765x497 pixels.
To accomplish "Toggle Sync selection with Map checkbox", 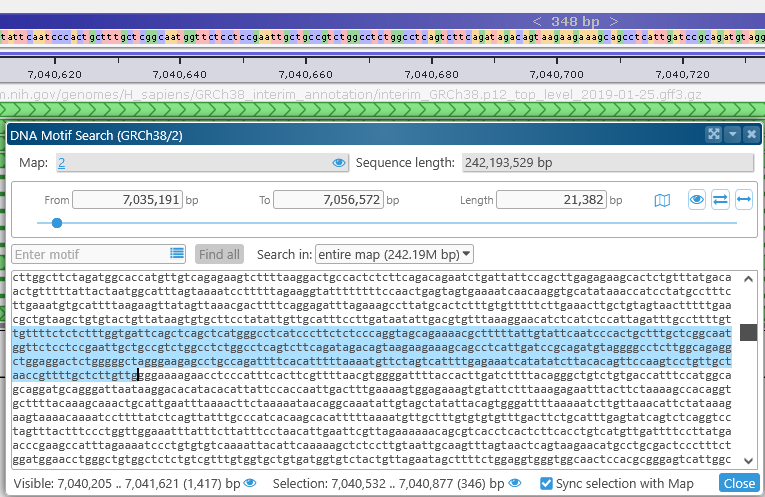I will [546, 483].
